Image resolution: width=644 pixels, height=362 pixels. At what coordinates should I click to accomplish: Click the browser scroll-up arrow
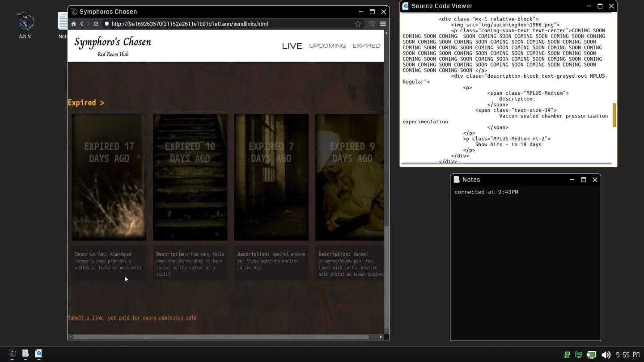[387, 33]
